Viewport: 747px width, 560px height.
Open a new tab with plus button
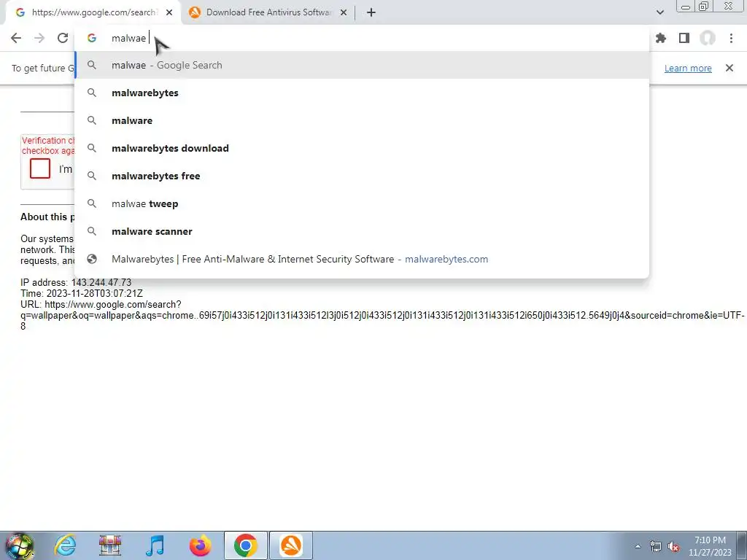point(371,12)
